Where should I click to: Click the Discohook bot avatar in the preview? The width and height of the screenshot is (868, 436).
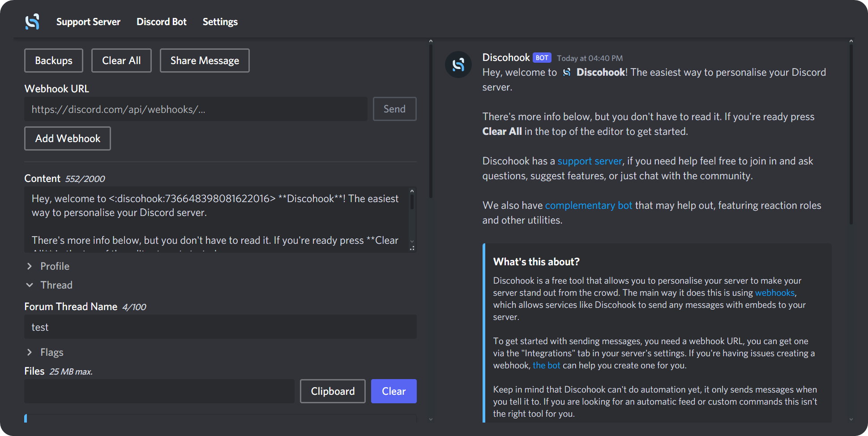point(458,65)
